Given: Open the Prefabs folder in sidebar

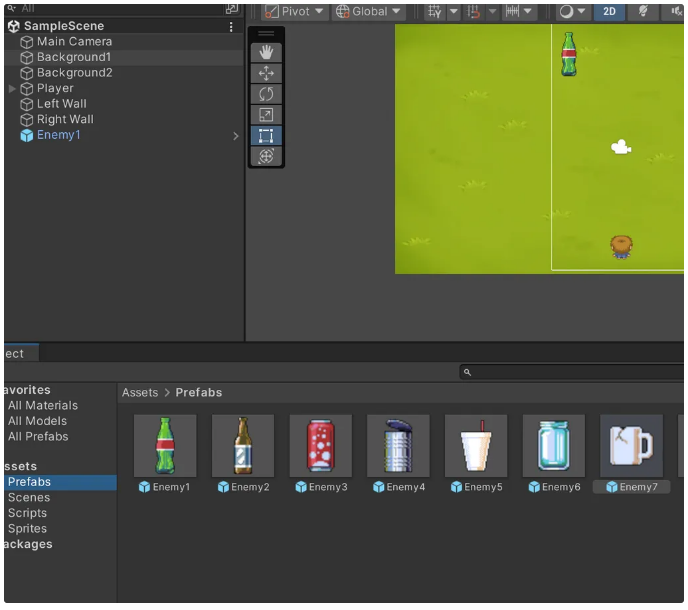Looking at the screenshot, I should [x=61, y=482].
